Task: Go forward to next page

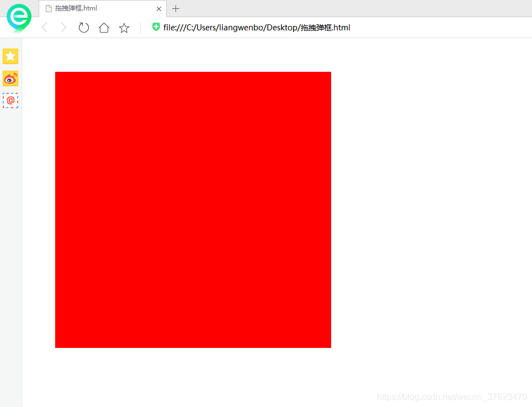Action: click(x=63, y=28)
